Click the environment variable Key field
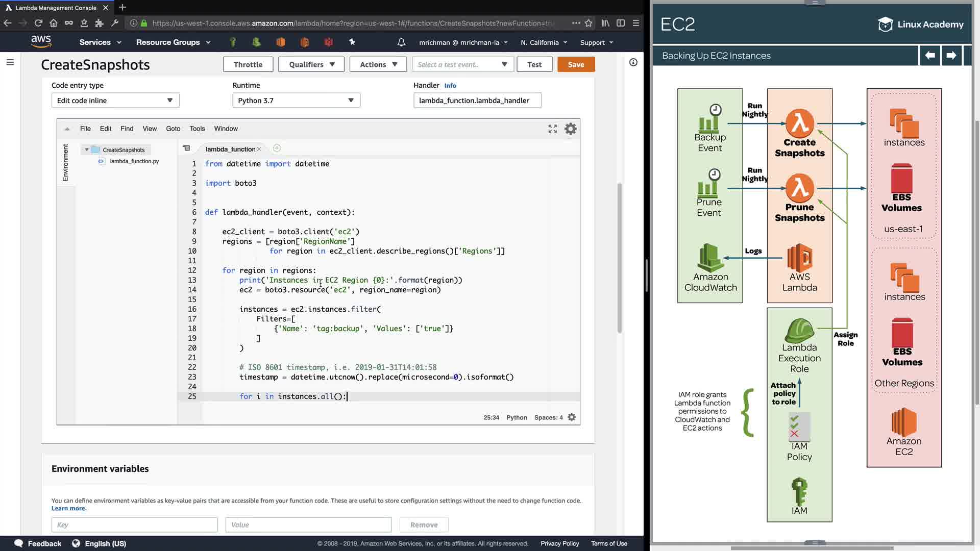This screenshot has width=980, height=551. (x=134, y=524)
